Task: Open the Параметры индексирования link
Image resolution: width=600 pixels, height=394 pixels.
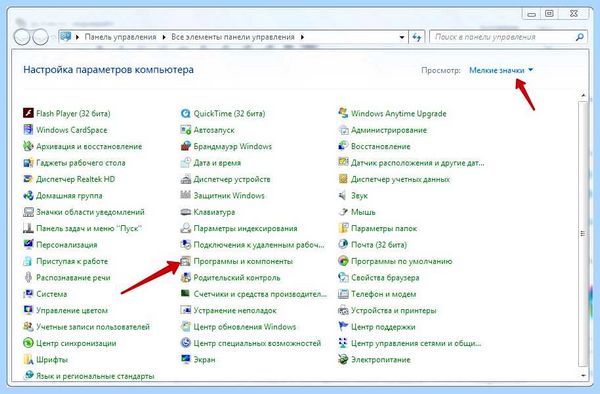Action: pyautogui.click(x=245, y=228)
